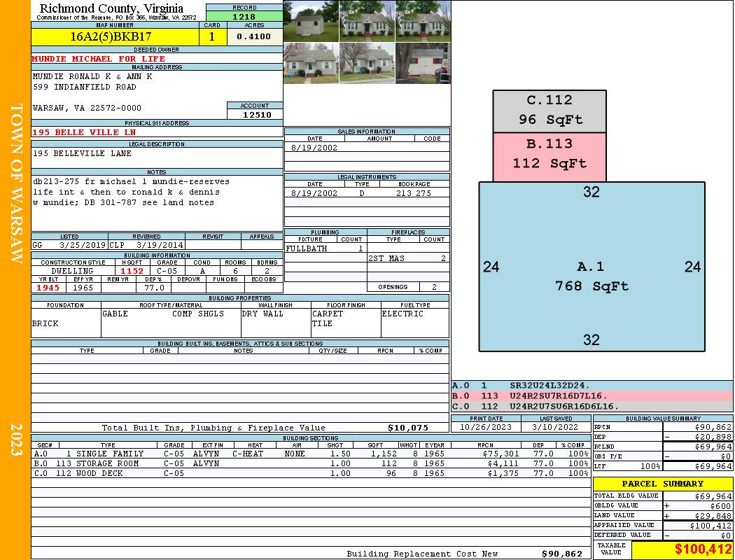Open the bottom-middle house photo thumbnail

367,63
